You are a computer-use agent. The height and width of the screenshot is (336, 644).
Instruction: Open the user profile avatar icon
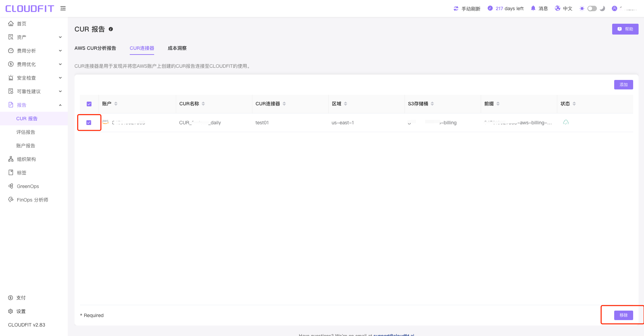(615, 8)
